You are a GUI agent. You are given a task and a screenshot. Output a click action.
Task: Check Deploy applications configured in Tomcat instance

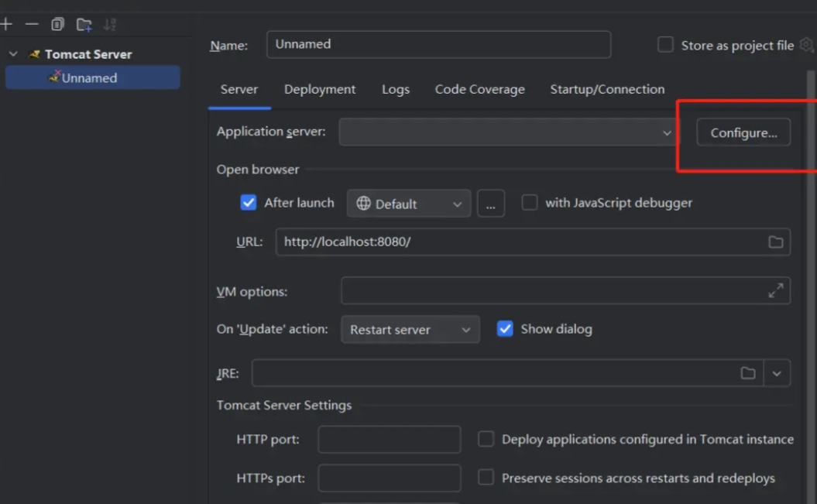(486, 439)
